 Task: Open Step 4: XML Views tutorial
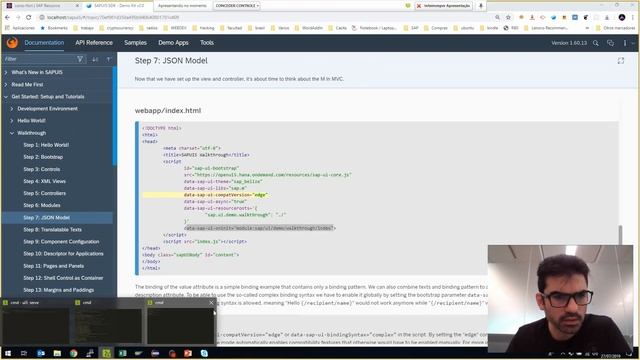[44, 181]
